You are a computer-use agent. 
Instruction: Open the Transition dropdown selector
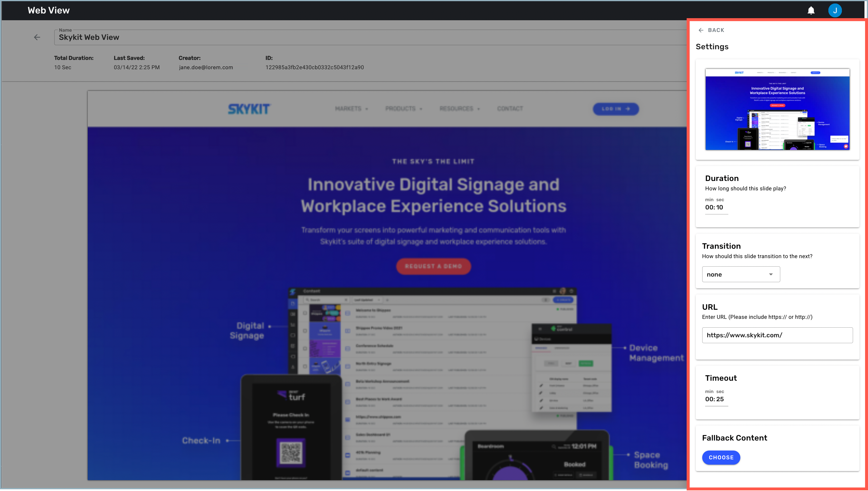point(740,274)
